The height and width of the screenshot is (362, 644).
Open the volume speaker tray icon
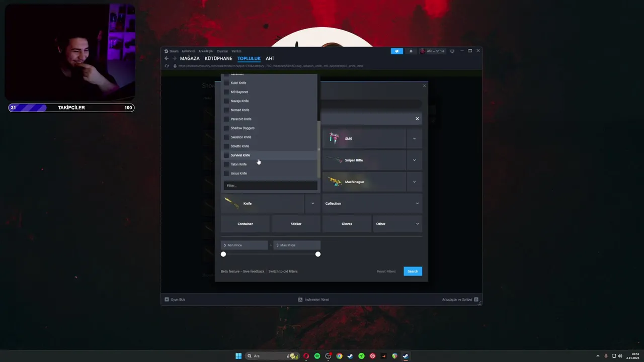pyautogui.click(x=620, y=356)
